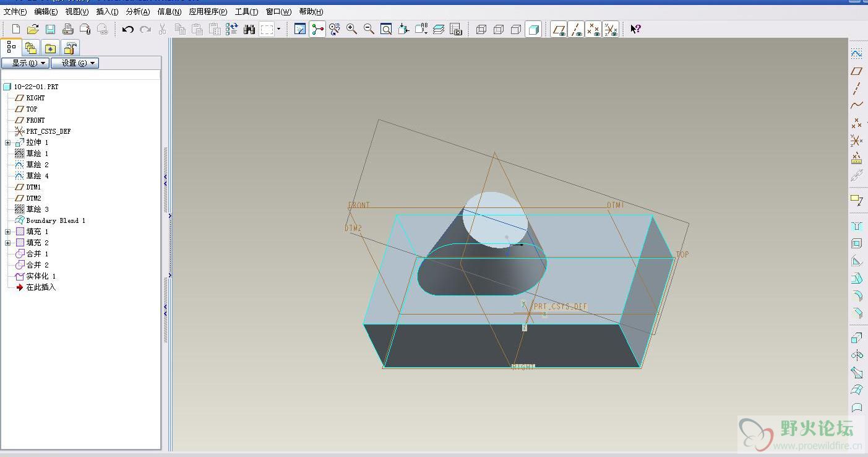Switch to the Model Tree navigator tab

(11, 47)
